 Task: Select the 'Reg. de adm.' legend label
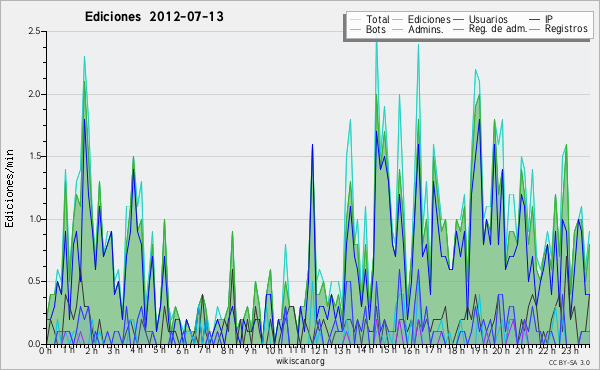click(x=498, y=29)
